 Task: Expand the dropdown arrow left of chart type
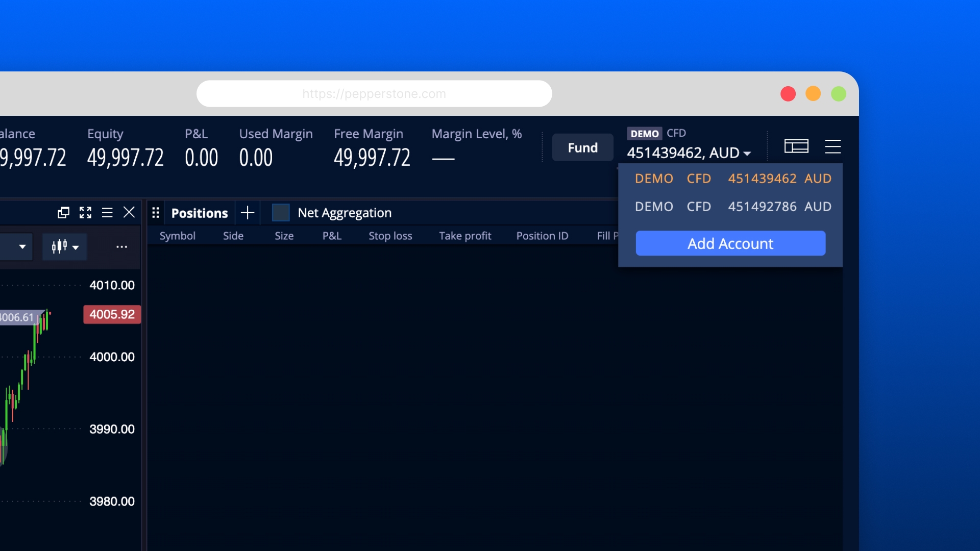[22, 247]
